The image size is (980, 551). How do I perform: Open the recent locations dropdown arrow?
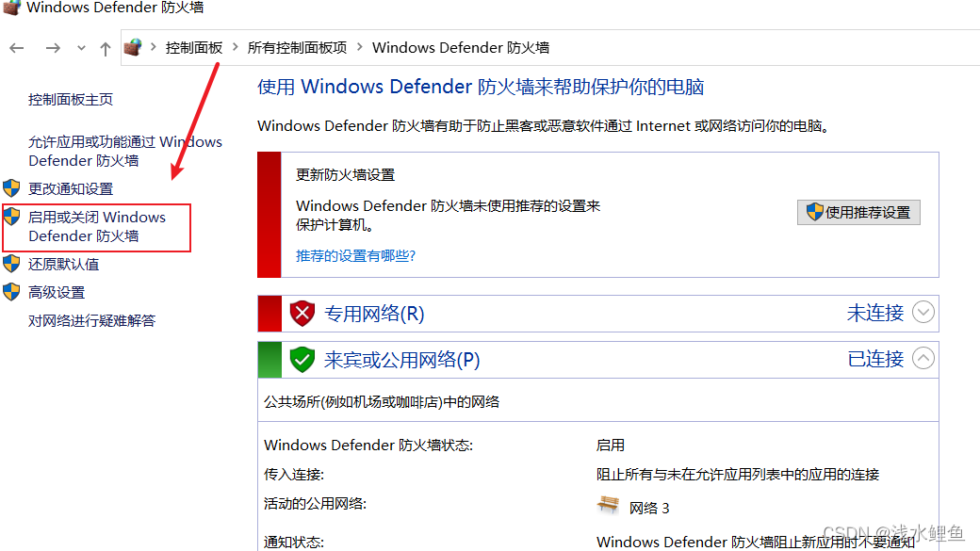[81, 48]
